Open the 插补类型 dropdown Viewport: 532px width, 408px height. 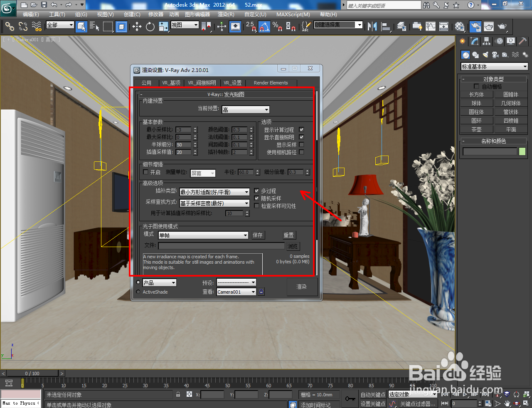214,192
